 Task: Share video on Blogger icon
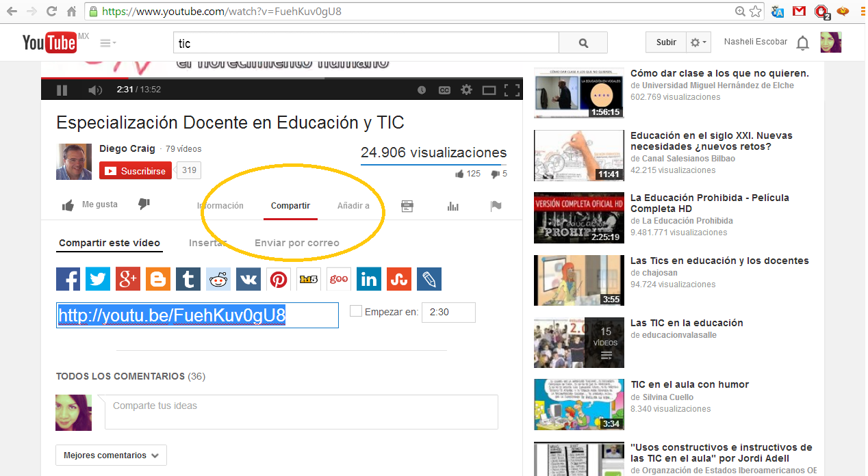158,279
